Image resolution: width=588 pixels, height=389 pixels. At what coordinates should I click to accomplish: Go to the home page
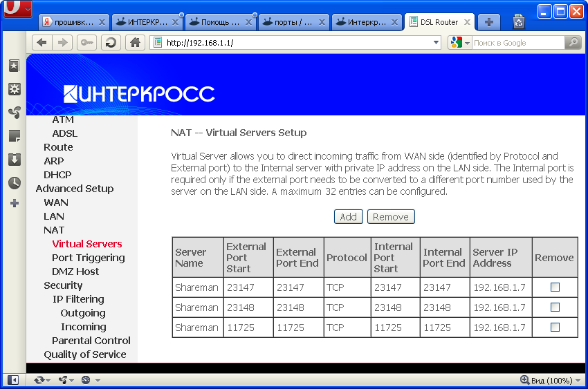(x=135, y=43)
